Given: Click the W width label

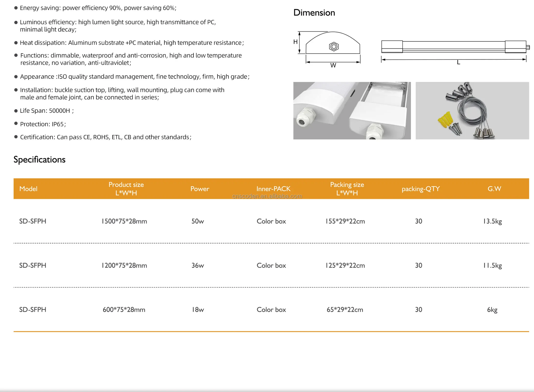Looking at the screenshot, I should pyautogui.click(x=333, y=66).
